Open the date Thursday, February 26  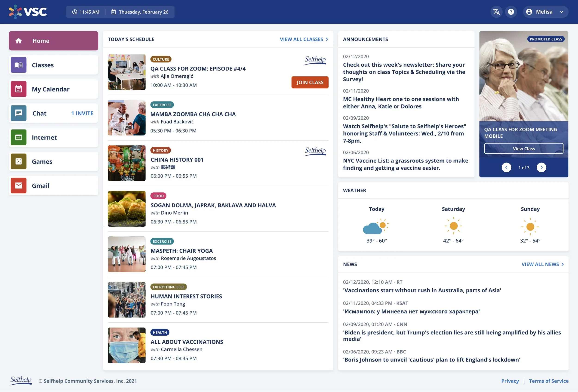[x=141, y=12]
